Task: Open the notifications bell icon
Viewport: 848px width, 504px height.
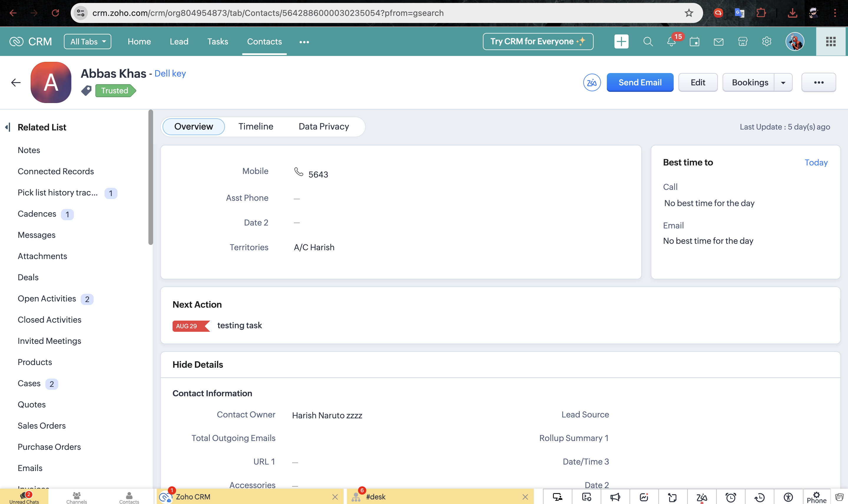Action: tap(671, 42)
